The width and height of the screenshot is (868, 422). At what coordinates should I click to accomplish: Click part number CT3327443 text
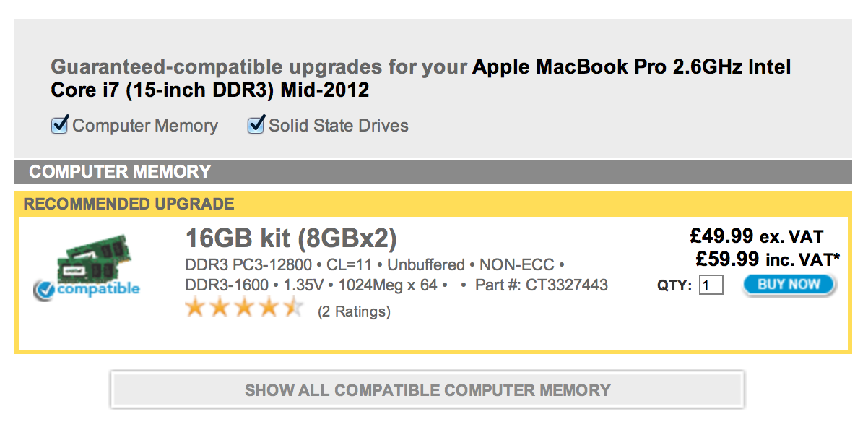pos(541,285)
